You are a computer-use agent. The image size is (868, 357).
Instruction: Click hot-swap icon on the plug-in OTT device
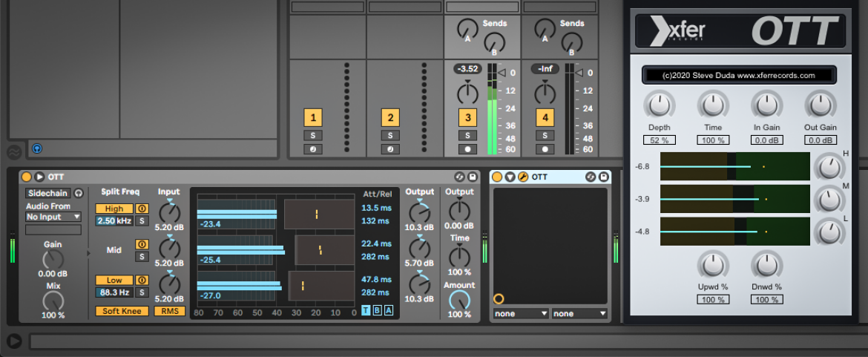click(x=591, y=177)
